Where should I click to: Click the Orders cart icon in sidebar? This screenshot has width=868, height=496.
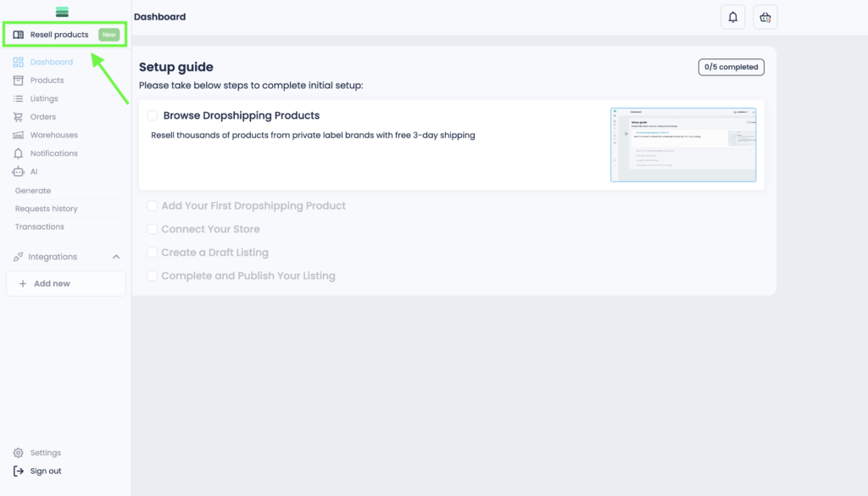click(19, 117)
